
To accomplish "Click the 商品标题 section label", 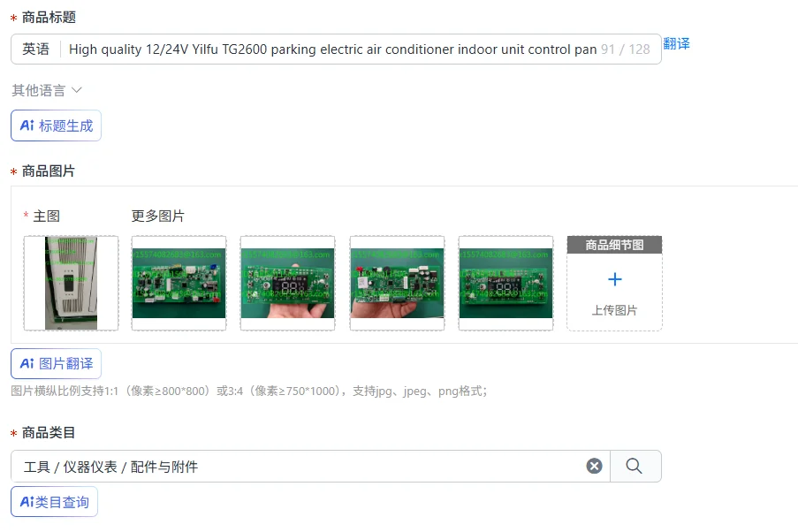I will tap(49, 18).
